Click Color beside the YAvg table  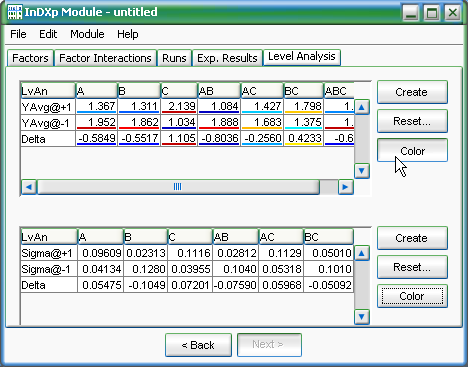412,150
